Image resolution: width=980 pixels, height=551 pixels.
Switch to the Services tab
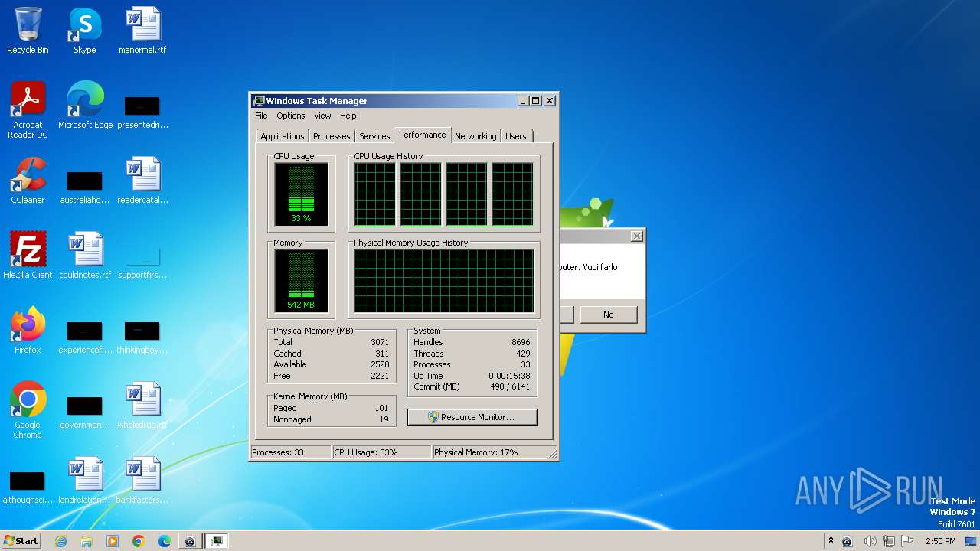pyautogui.click(x=374, y=136)
